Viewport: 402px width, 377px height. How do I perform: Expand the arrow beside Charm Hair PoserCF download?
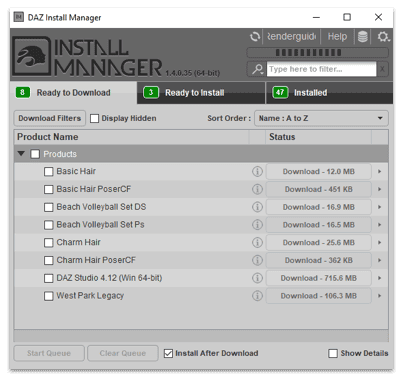click(x=380, y=260)
